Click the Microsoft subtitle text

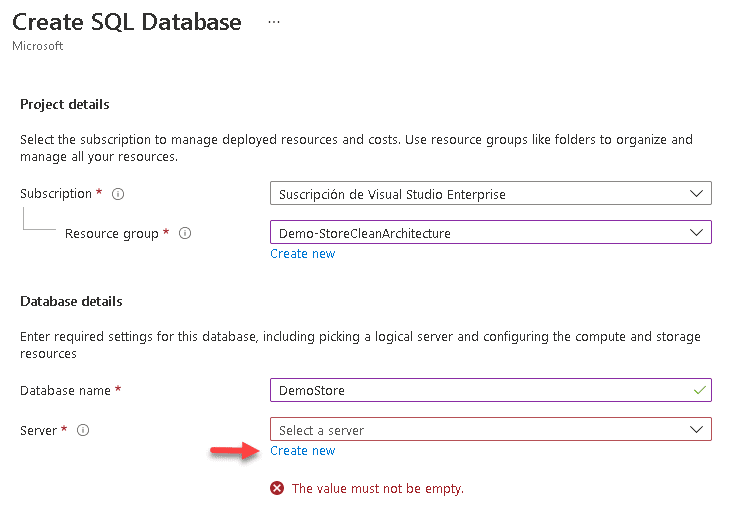click(x=38, y=46)
